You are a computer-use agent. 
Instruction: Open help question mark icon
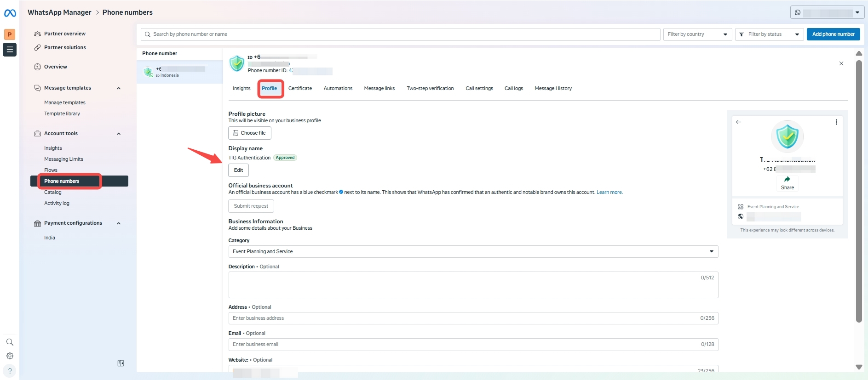pos(10,371)
